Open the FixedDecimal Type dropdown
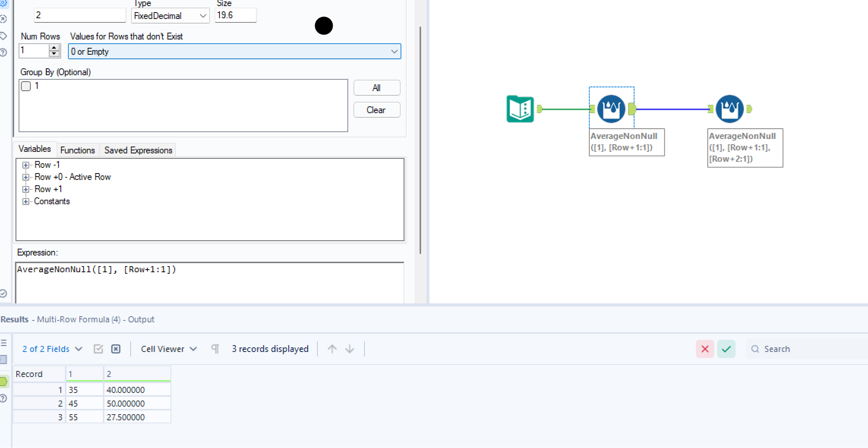 (x=203, y=16)
